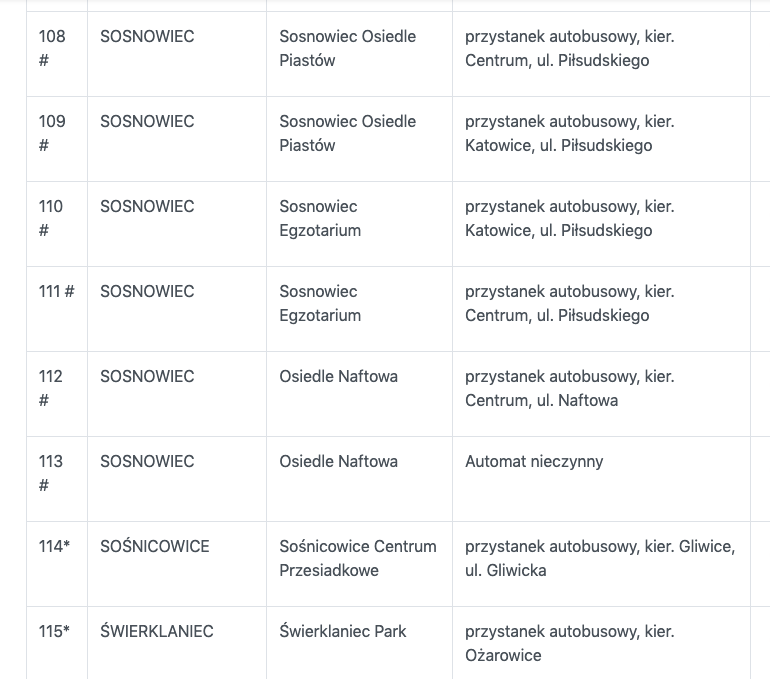
Task: Click the ul. Naftowa description cell
Action: tap(569, 388)
